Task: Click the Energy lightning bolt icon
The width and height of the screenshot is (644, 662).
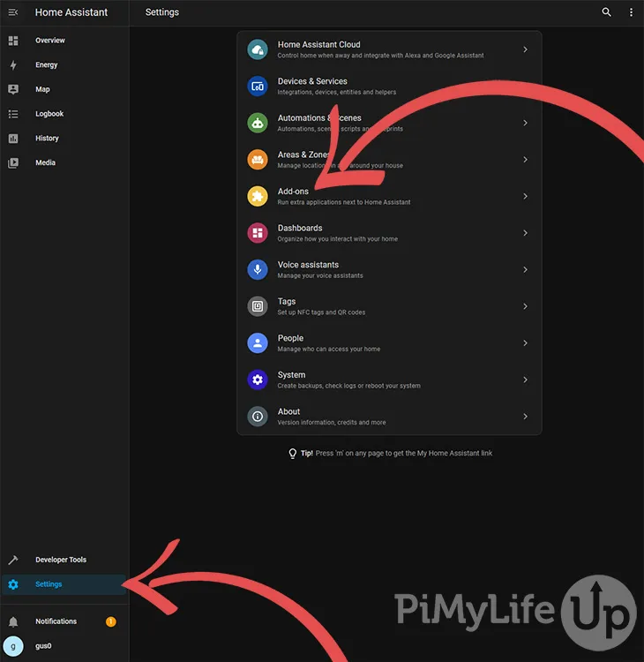Action: pyautogui.click(x=13, y=65)
